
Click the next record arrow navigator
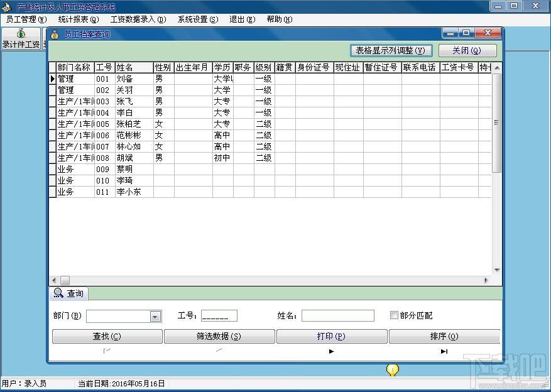tap(331, 351)
